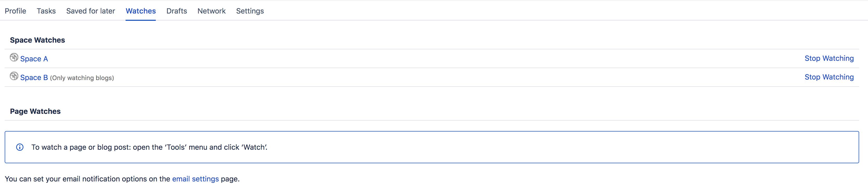Follow the email settings link

click(195, 179)
